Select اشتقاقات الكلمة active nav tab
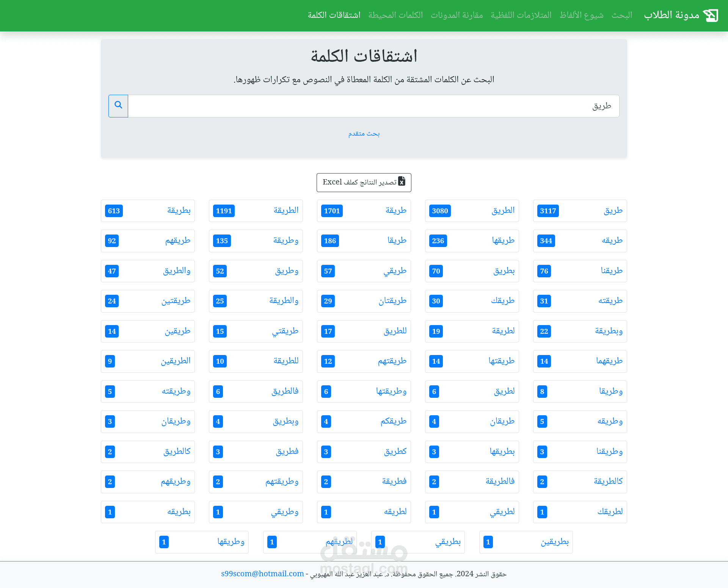 pyautogui.click(x=334, y=15)
